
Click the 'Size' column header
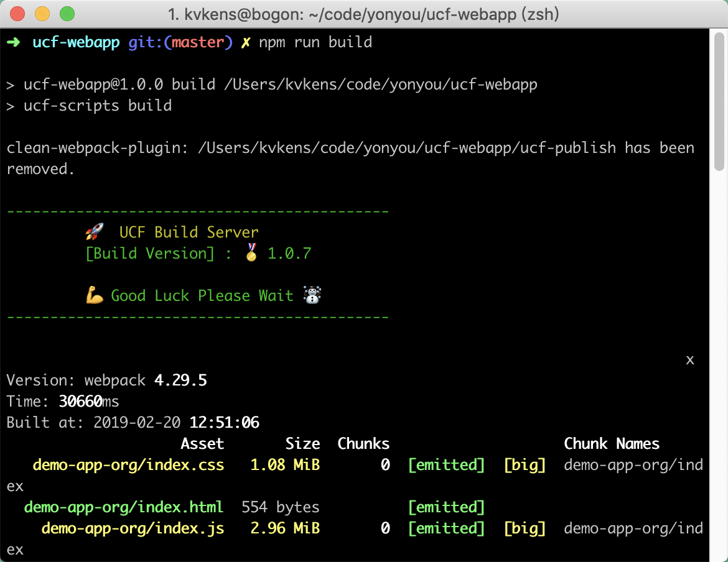(302, 444)
